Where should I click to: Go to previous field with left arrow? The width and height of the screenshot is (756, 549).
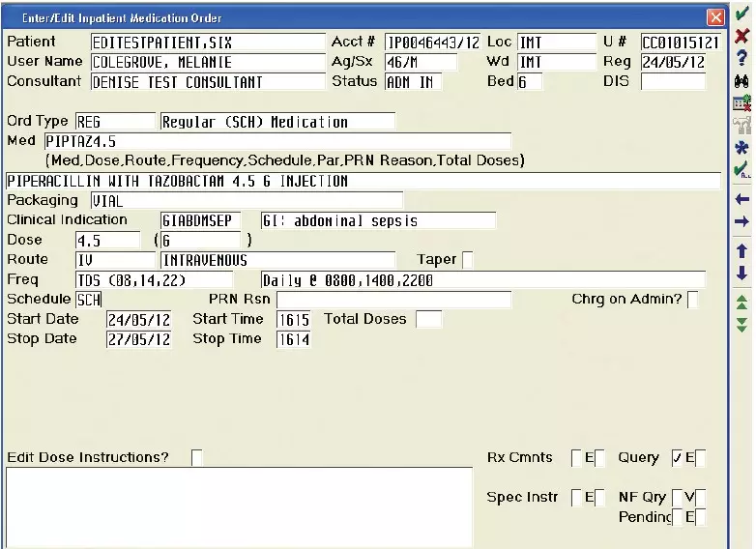[x=741, y=199]
